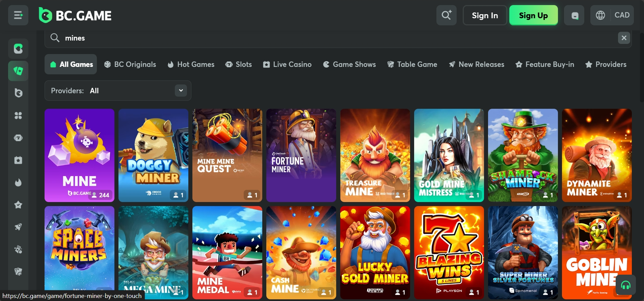Open the Providers tab
Viewport: 644px width, 301px height.
(606, 64)
